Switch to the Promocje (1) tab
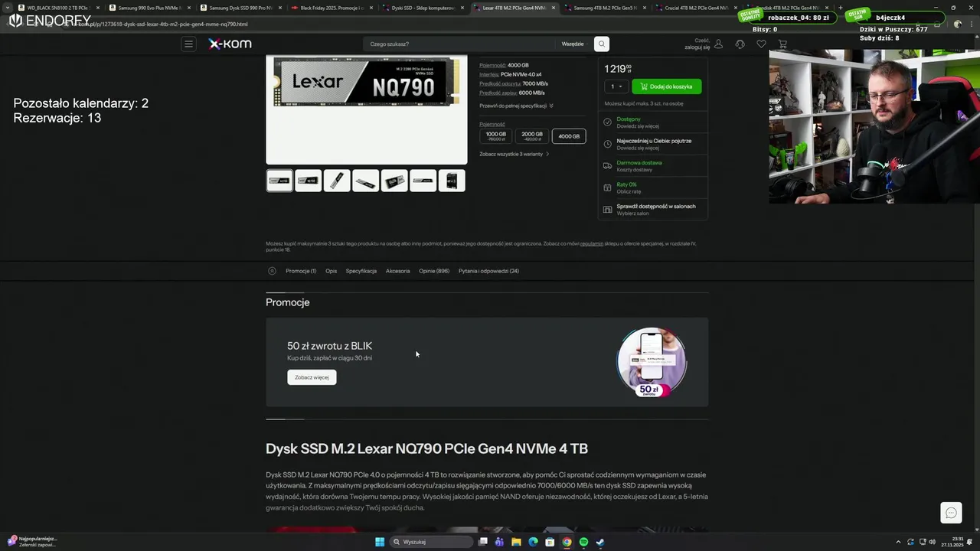The height and width of the screenshot is (551, 980). (x=301, y=271)
